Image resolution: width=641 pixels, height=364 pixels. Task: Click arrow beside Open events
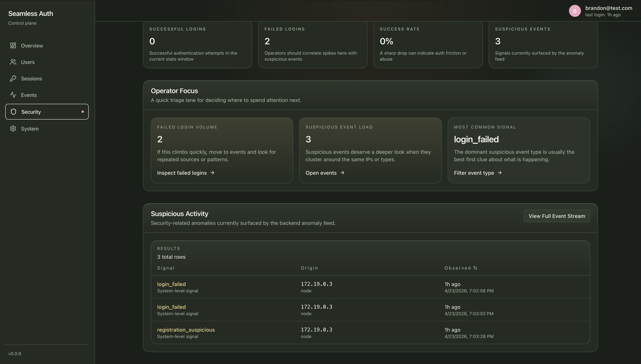[x=342, y=173]
